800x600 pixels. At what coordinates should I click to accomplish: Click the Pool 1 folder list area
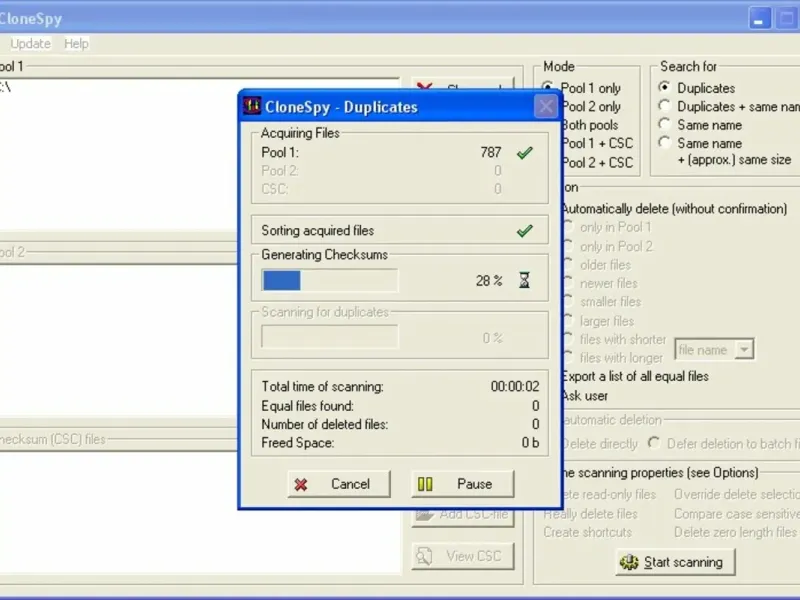click(x=199, y=155)
